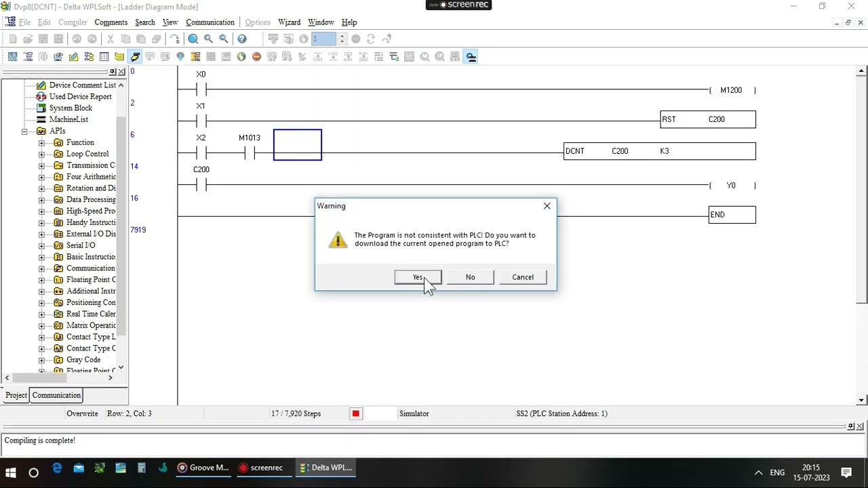Click the yellow grid device icon
Image resolution: width=868 pixels, height=488 pixels.
point(119,57)
